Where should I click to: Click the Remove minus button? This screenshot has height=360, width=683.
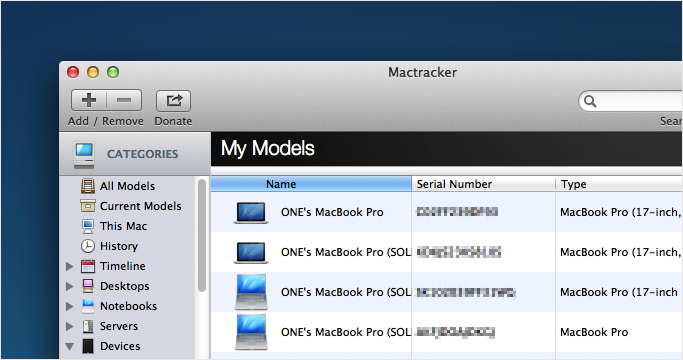(x=124, y=100)
